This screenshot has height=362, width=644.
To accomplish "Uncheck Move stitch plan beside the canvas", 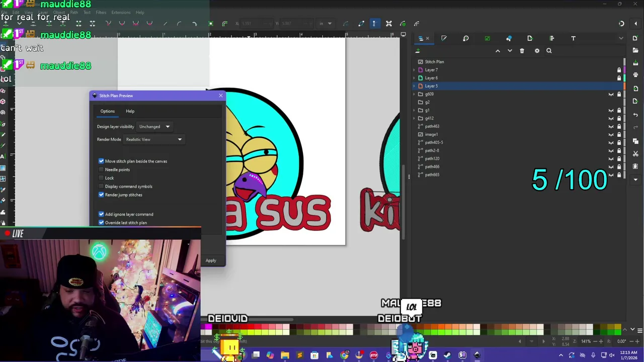I will 101,161.
